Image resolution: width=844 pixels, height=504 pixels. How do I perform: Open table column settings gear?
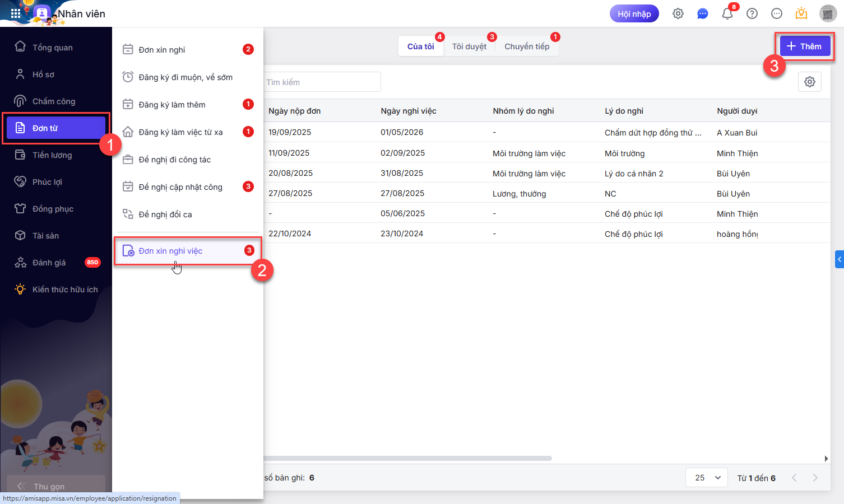tap(810, 82)
